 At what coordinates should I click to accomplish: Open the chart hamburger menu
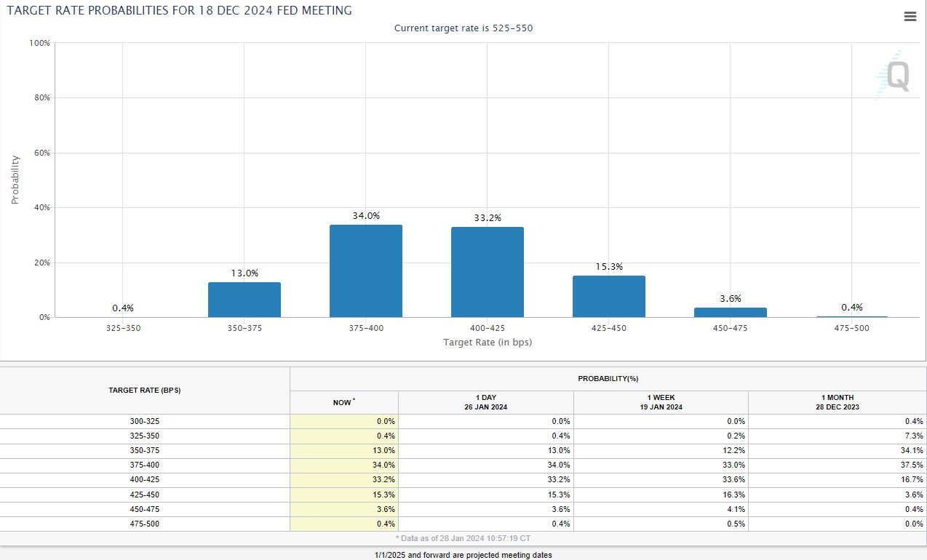pos(910,17)
